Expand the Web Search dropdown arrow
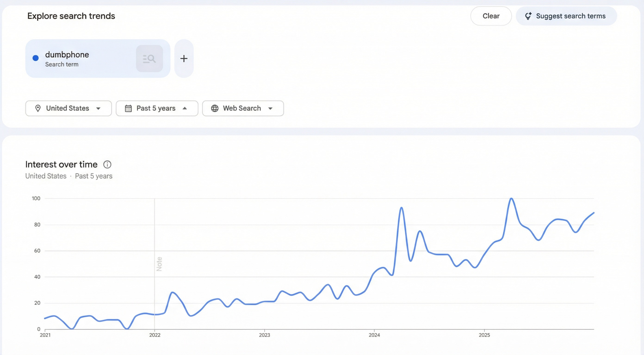The height and width of the screenshot is (355, 644). 270,108
